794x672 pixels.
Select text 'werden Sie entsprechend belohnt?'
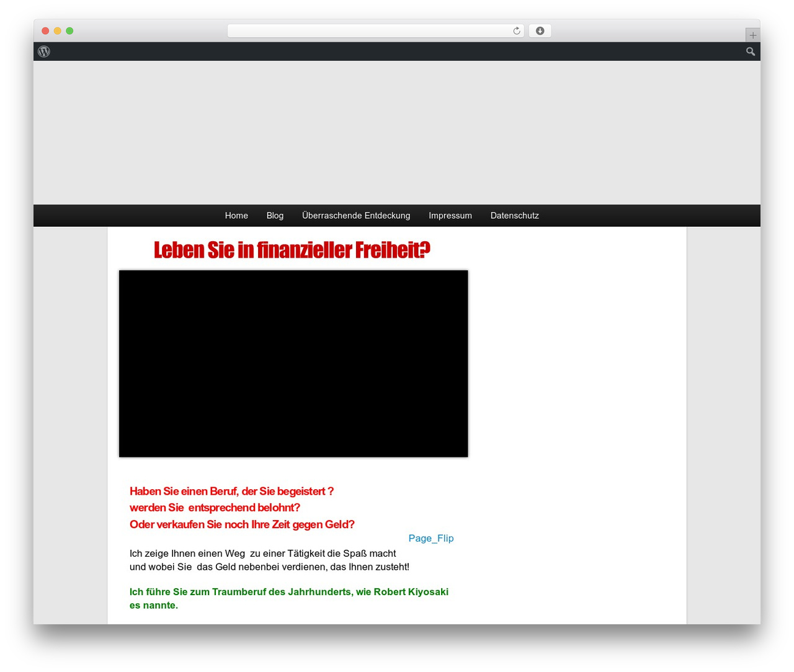pos(215,508)
